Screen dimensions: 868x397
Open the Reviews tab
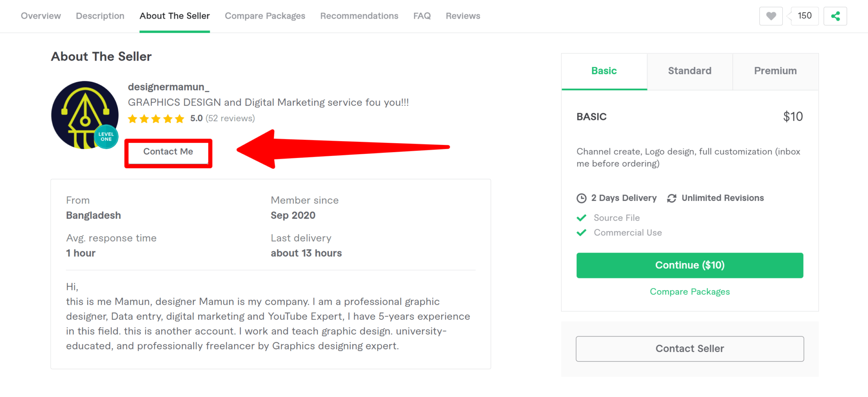(463, 16)
